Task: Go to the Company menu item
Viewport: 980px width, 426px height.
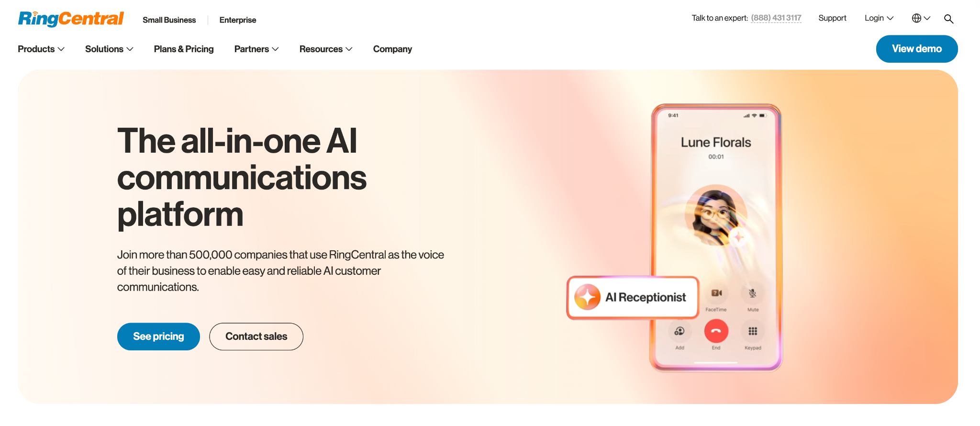Action: tap(392, 49)
